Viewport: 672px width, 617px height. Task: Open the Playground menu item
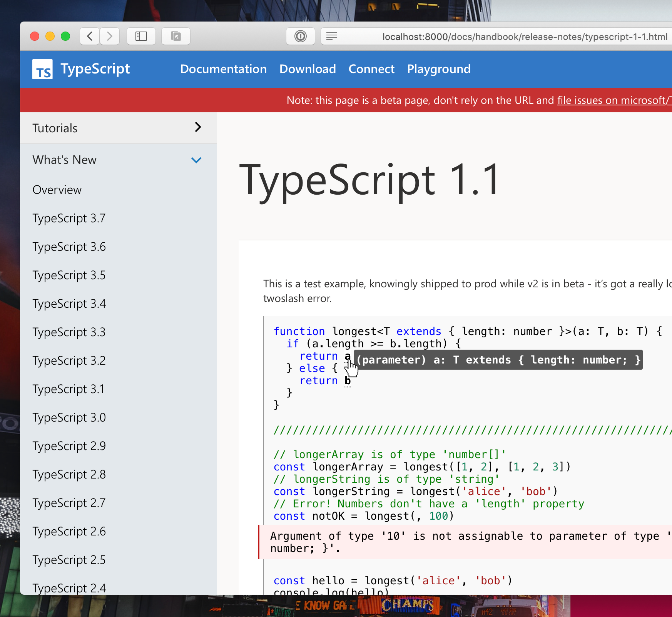[439, 69]
